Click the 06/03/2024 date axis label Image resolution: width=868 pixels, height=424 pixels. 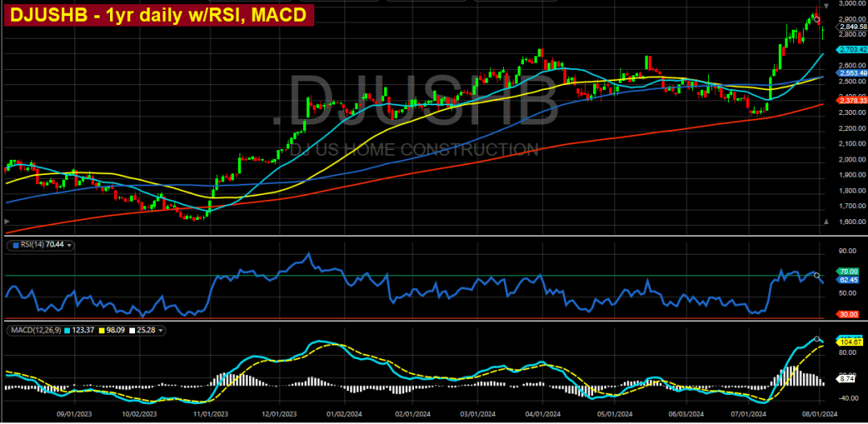click(686, 414)
